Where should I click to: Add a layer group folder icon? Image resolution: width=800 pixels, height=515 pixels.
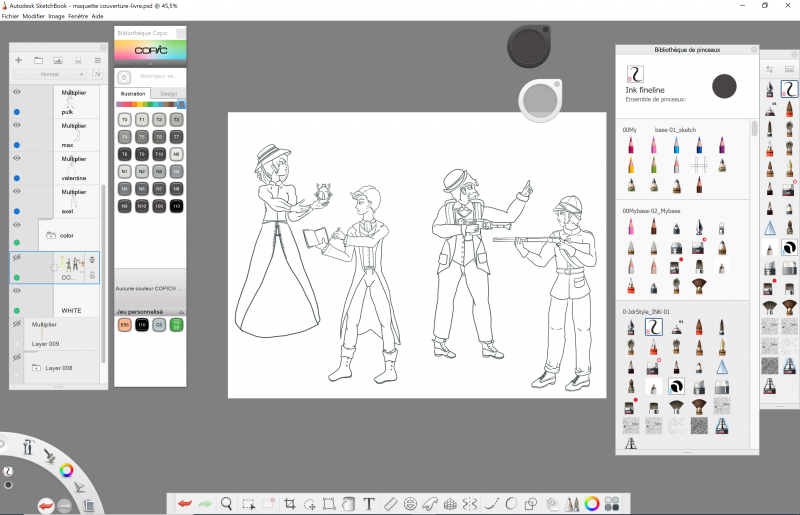(38, 60)
